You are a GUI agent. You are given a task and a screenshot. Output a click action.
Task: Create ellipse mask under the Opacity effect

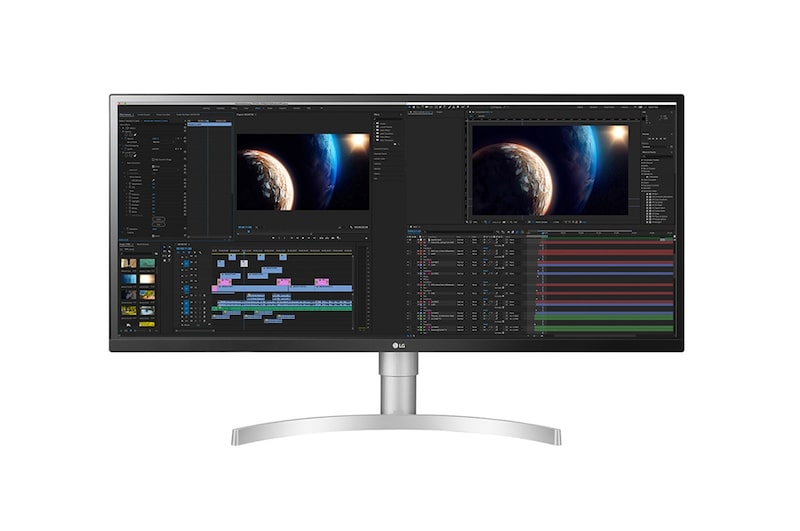point(126,135)
